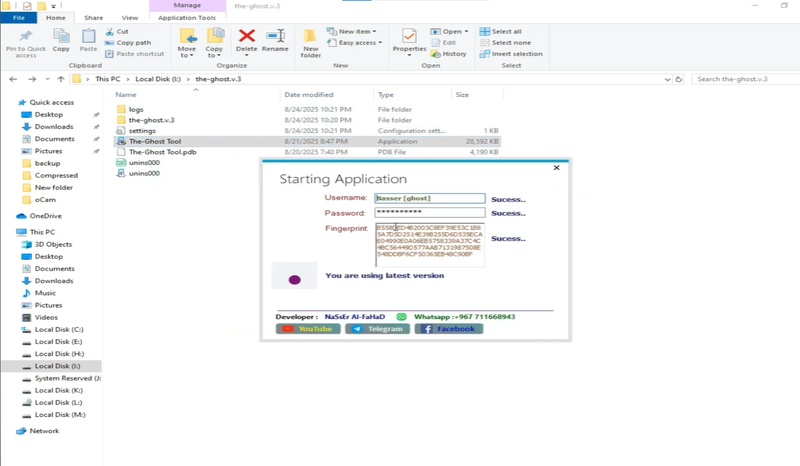Click the Fingerprint text box

[x=430, y=245]
